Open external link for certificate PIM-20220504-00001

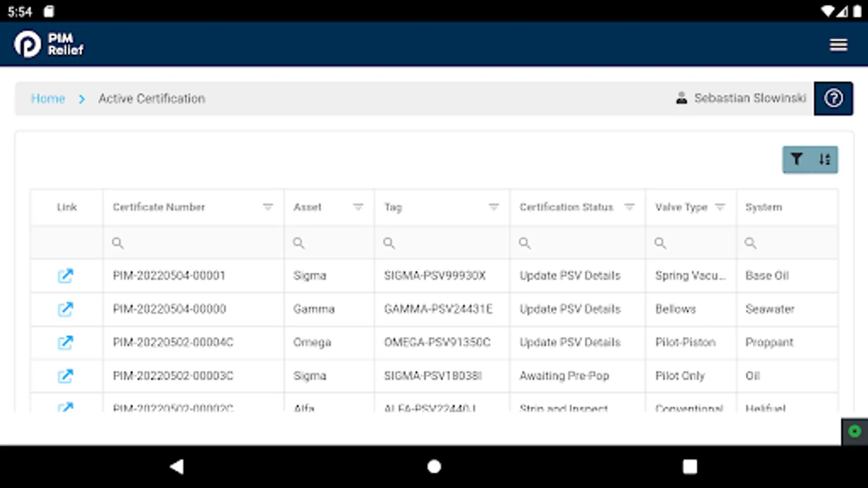65,275
